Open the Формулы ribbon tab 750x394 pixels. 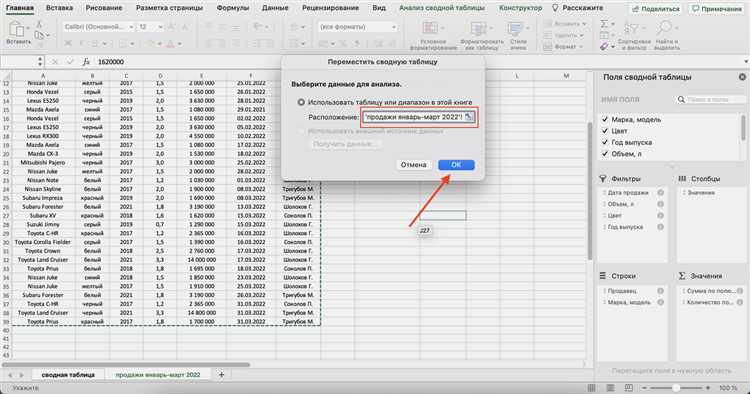point(232,8)
